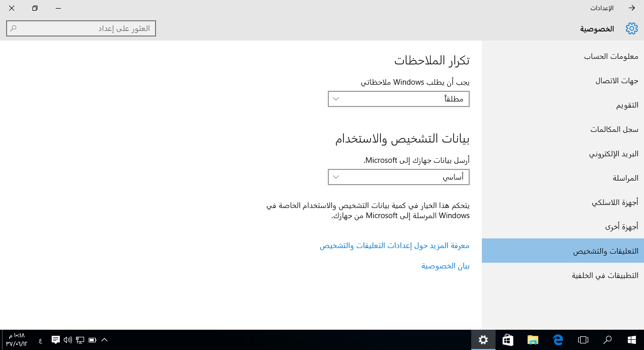Open Action Center notification icon

(56, 339)
